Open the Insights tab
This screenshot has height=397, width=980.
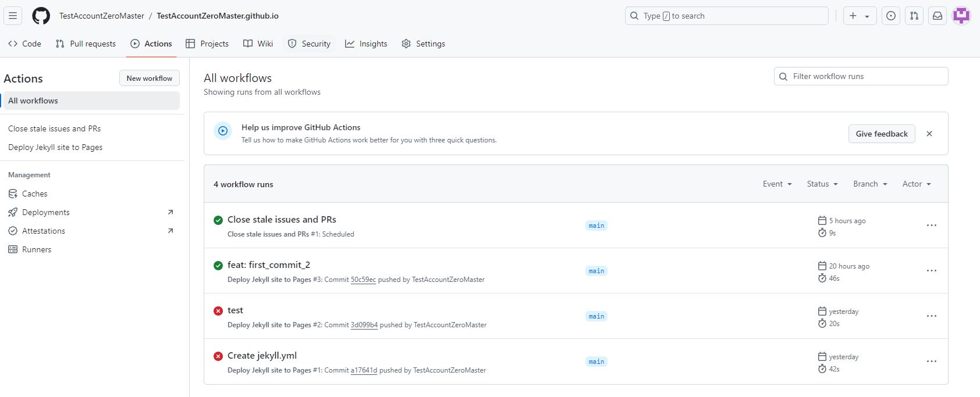point(366,44)
